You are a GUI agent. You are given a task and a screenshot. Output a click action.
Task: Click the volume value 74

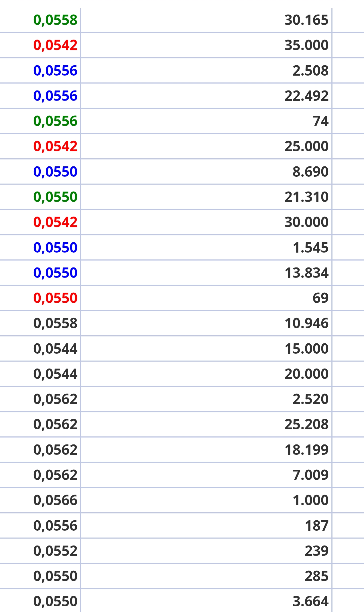[x=320, y=121]
